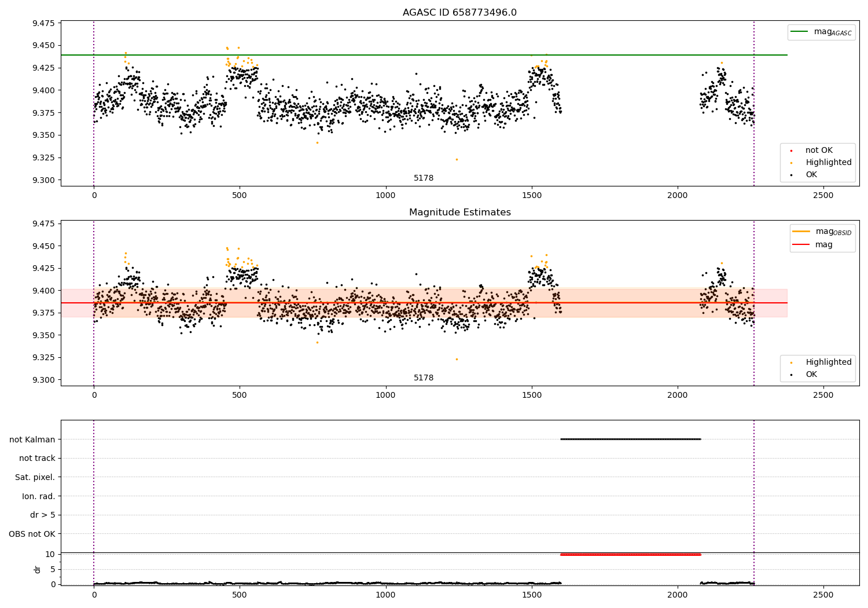This screenshot has width=868, height=608.
Task: Click the red dr=10 data segment
Action: tap(630, 554)
